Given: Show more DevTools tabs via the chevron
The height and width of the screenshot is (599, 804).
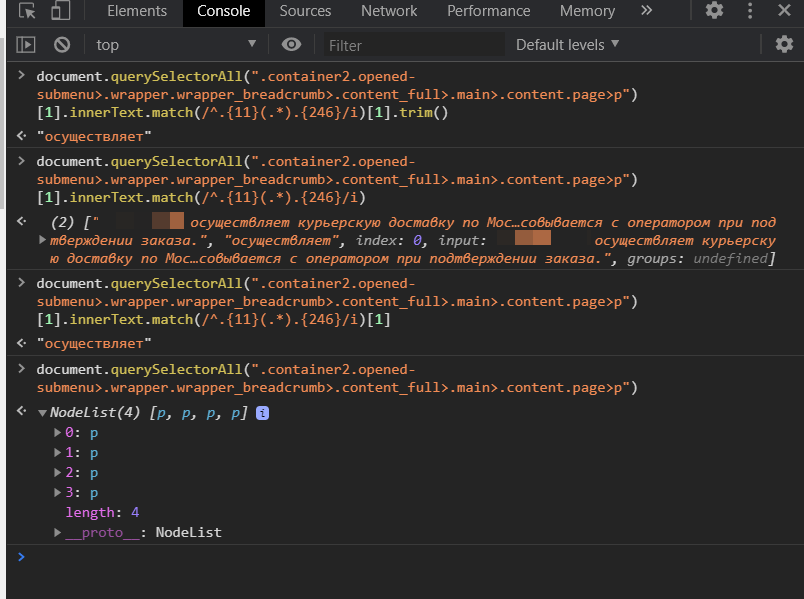Looking at the screenshot, I should point(646,11).
